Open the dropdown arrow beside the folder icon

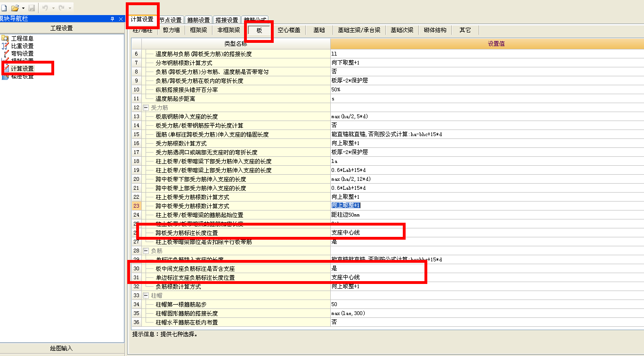23,8
